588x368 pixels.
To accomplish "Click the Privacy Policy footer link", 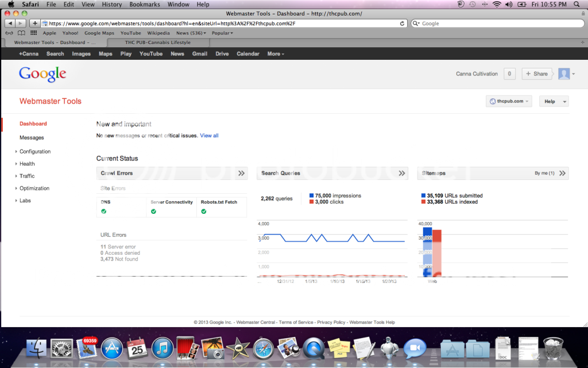I will pyautogui.click(x=331, y=322).
